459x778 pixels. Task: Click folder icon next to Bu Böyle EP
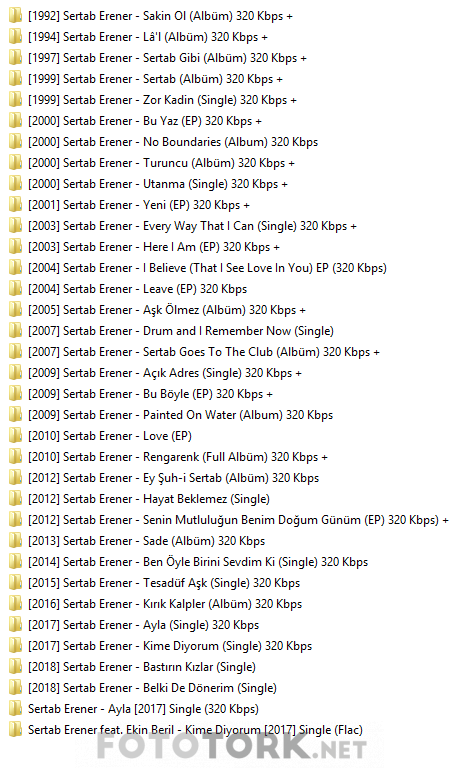coord(15,393)
